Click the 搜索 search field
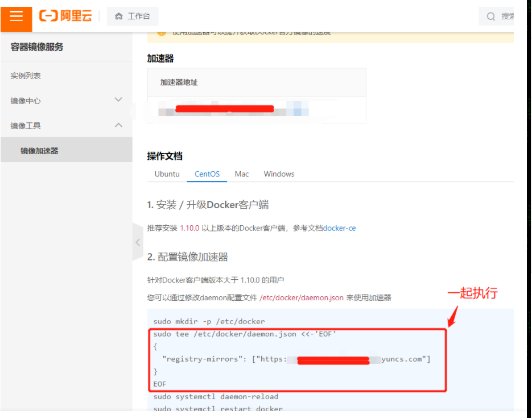Screen dimensions: 532x418 [x=496, y=16]
